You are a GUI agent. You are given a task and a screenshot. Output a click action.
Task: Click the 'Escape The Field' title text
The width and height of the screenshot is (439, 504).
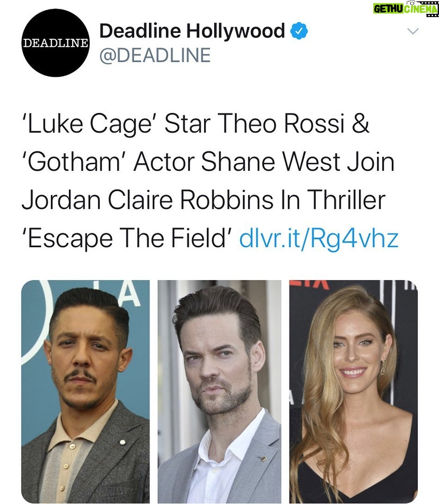pos(127,239)
